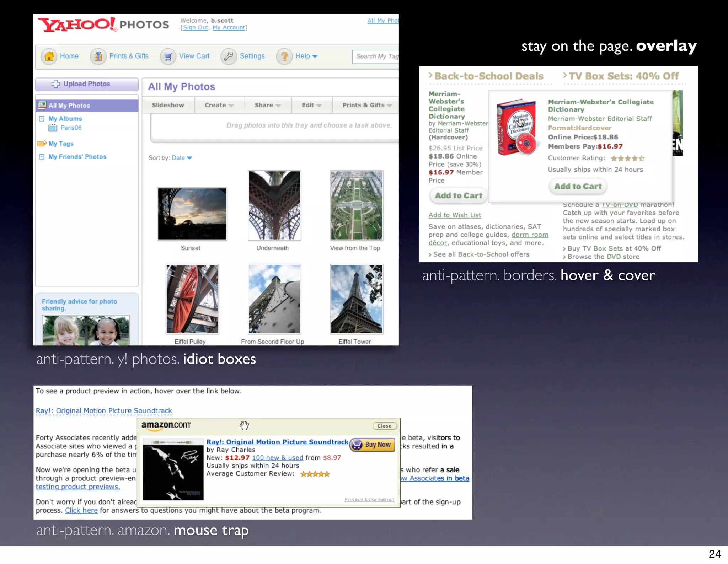Collapse the My Friends' Photos node
This screenshot has height=564, width=728.
click(x=42, y=157)
